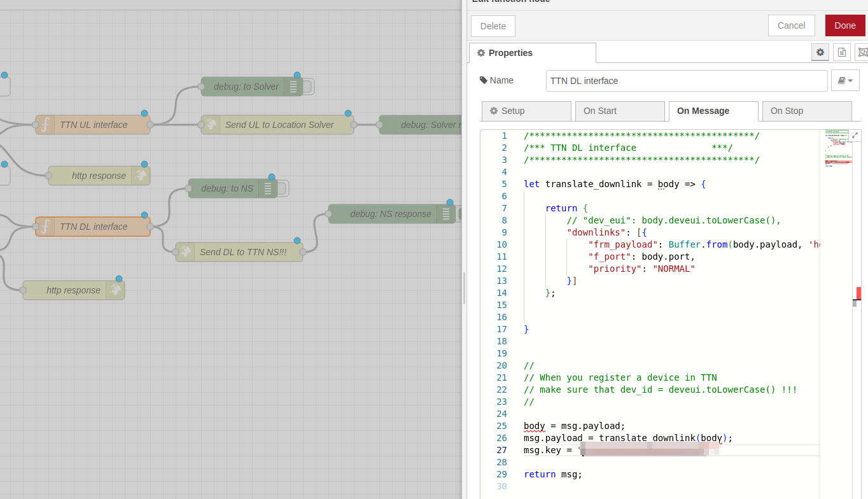
Task: Delete the function node
Action: 493,26
